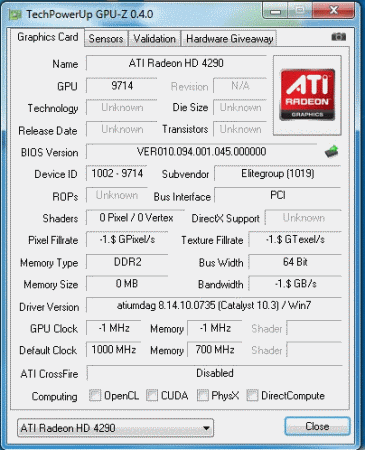Click the BIOS Version value field
This screenshot has width=365, height=450.
201,152
